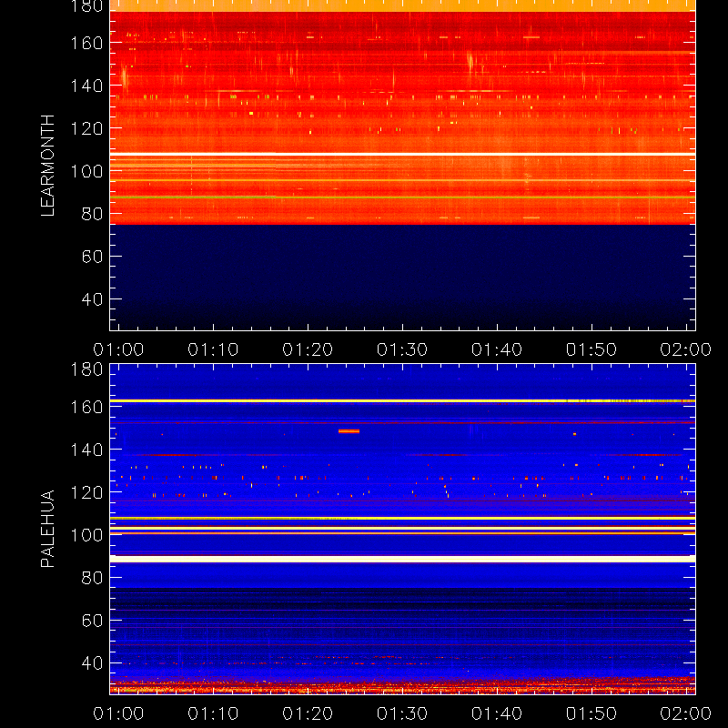Image resolution: width=728 pixels, height=728 pixels.
Task: Click the 01:30 time label below the Learmonth plot
Action: (402, 349)
